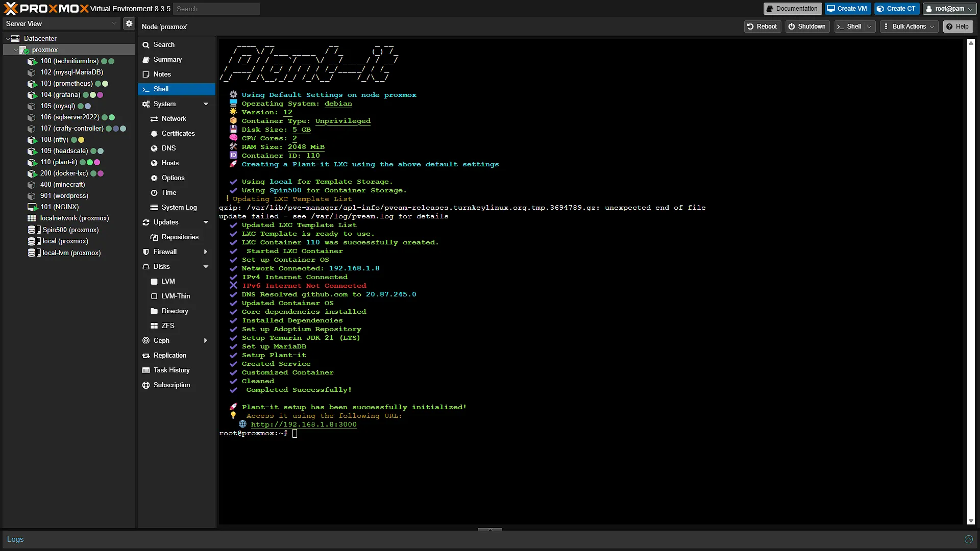Click the magenta tag dot on 104 (grafana)
Viewport: 980px width, 551px height.
pyautogui.click(x=100, y=95)
